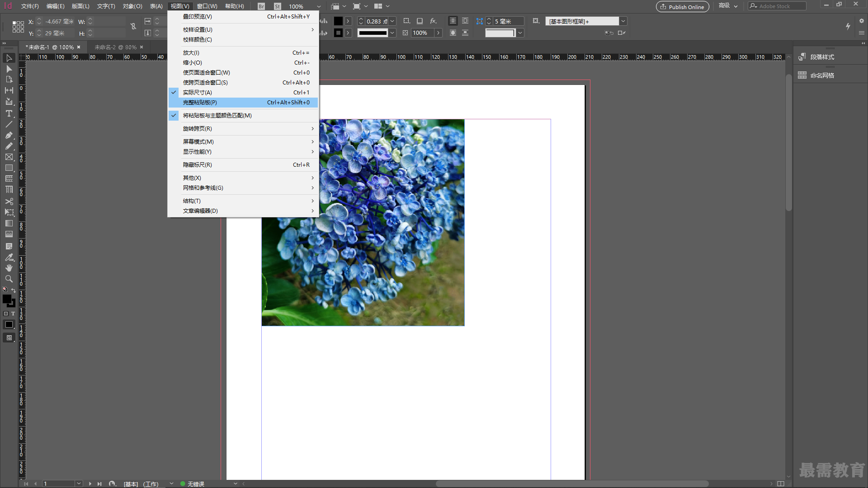This screenshot has width=868, height=488.
Task: Select the Zoom magnifier tool
Action: [x=9, y=279]
